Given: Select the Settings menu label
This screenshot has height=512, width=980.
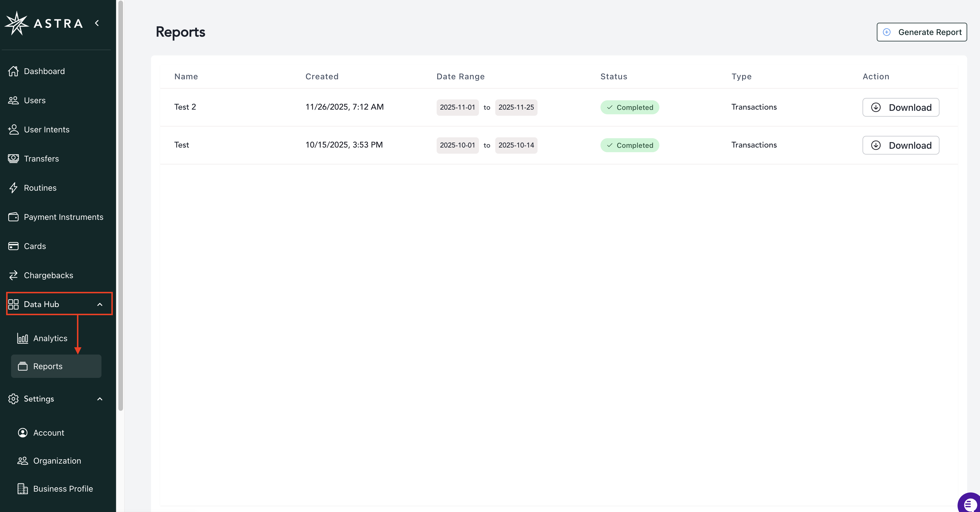Looking at the screenshot, I should tap(39, 399).
